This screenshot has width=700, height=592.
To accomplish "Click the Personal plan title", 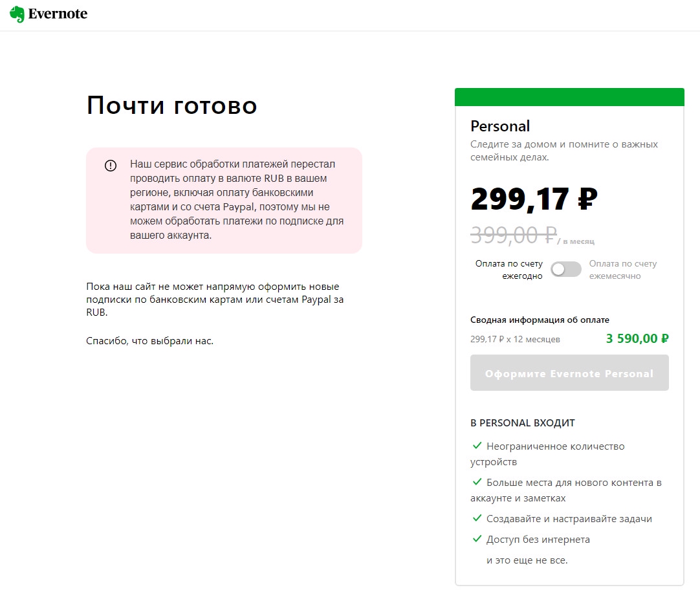I will [500, 126].
